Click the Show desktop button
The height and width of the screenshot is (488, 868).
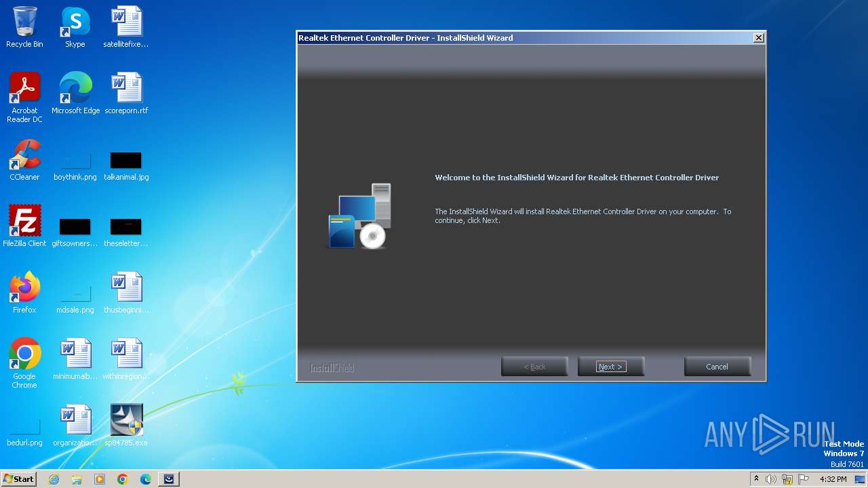(861, 479)
